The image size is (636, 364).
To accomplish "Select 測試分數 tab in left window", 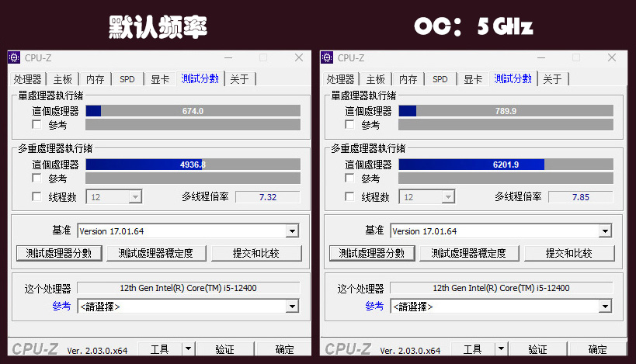I will [200, 78].
